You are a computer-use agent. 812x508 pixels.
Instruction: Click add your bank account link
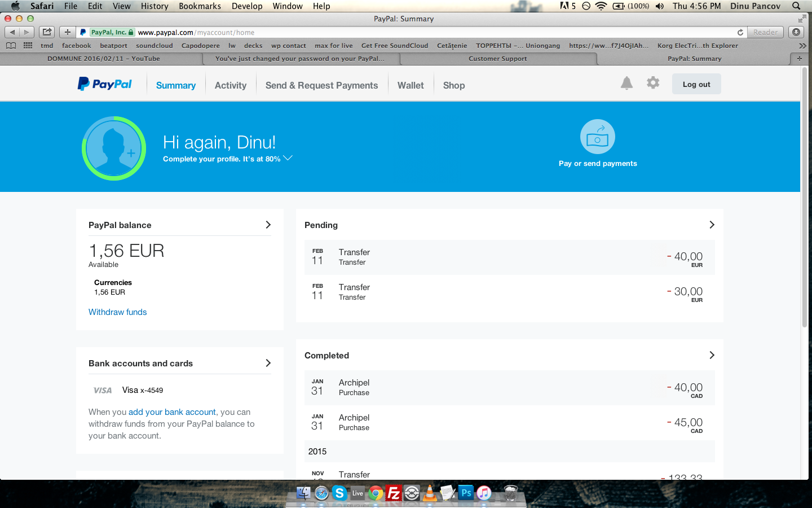172,412
